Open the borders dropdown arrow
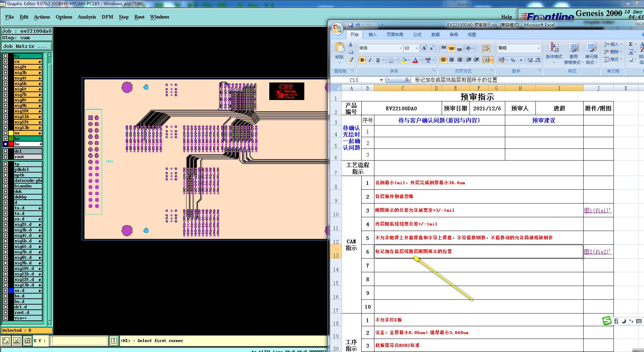Image resolution: width=644 pixels, height=352 pixels. [x=396, y=60]
